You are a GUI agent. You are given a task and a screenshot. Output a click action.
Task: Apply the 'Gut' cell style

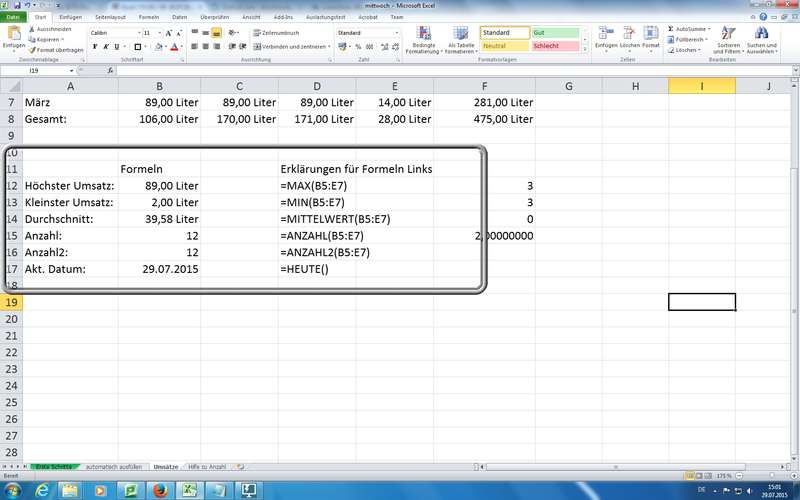554,33
